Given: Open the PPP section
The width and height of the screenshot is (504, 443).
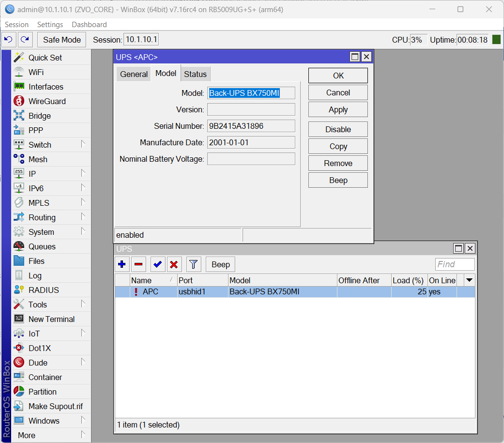Looking at the screenshot, I should click(x=51, y=130).
